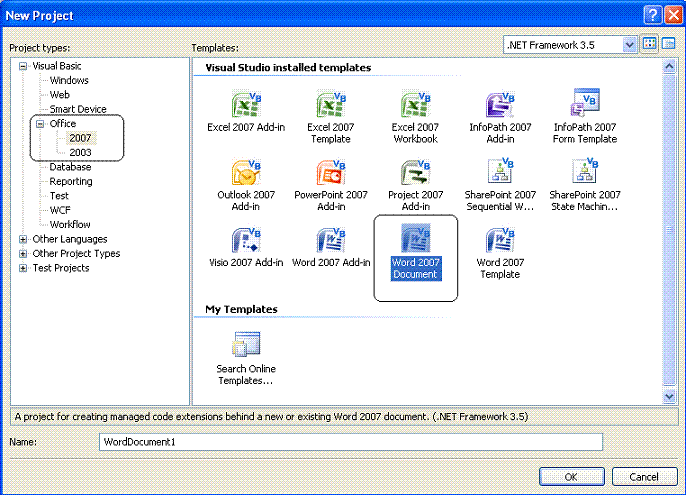686x495 pixels.
Task: Pick the Visio 2007 Add-in icon
Action: coord(246,239)
